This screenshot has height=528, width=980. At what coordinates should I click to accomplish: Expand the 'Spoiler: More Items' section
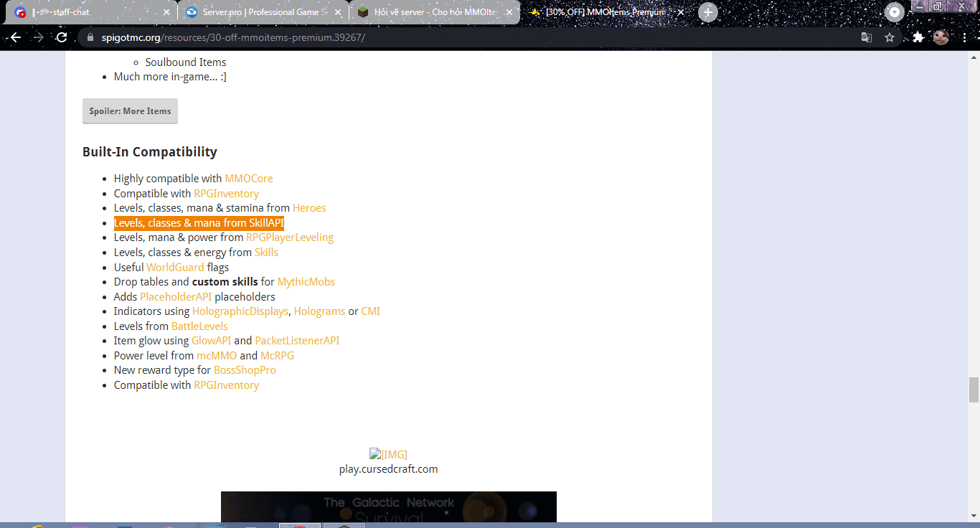click(x=130, y=111)
